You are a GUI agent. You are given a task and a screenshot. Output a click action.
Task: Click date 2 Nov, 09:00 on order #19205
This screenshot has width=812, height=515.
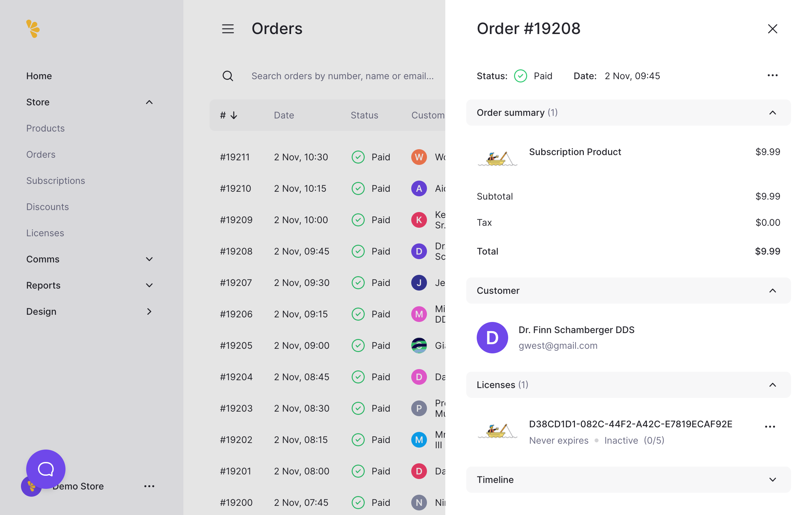click(302, 345)
